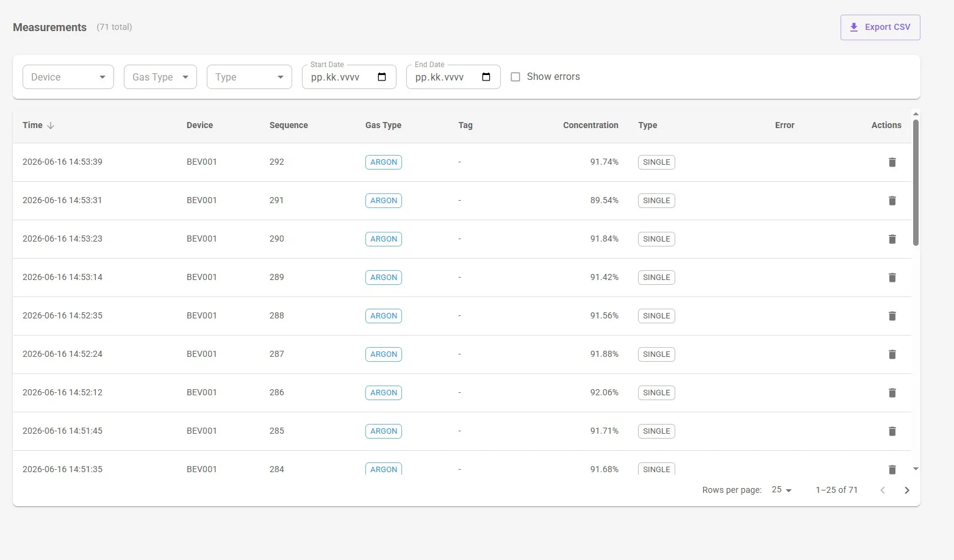Go to next page of measurements
Image resolution: width=954 pixels, height=560 pixels.
[907, 490]
